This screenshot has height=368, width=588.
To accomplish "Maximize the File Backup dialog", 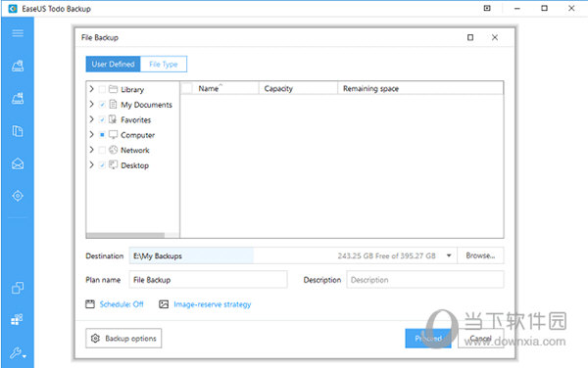I will pyautogui.click(x=470, y=37).
